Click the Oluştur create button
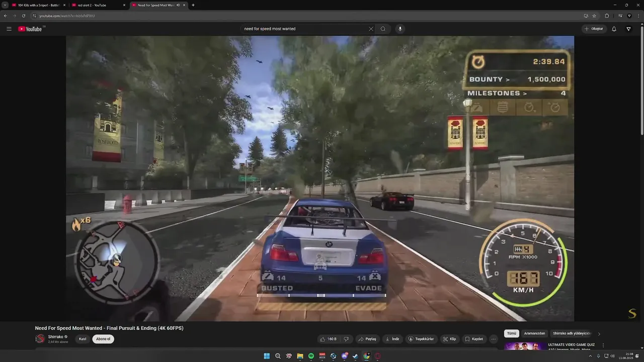 click(x=594, y=29)
